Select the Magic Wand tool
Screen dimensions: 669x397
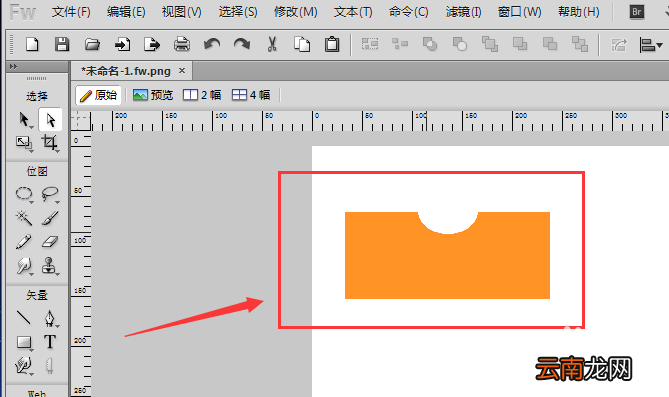coord(24,218)
